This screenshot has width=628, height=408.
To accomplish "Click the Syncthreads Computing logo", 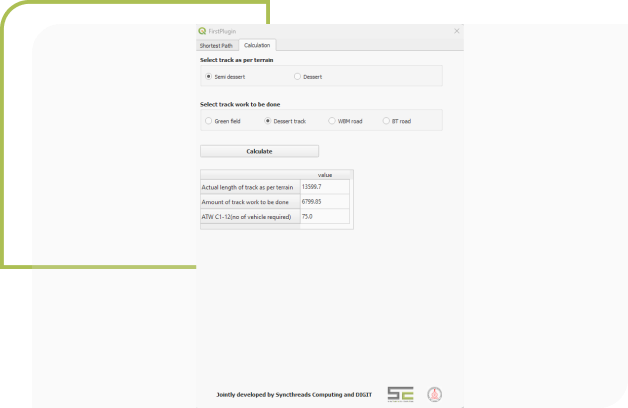I will 400,394.
